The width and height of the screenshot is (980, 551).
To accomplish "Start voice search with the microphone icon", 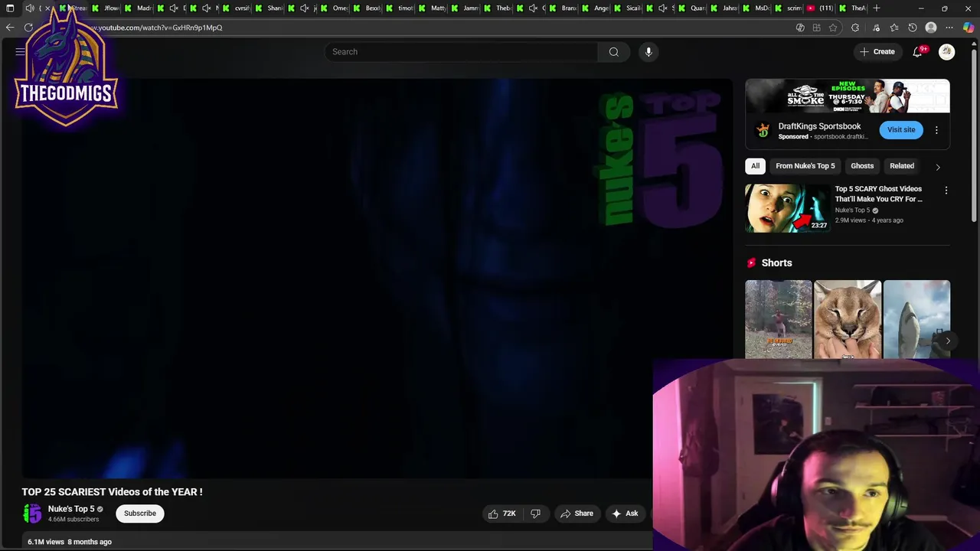I will coord(648,52).
